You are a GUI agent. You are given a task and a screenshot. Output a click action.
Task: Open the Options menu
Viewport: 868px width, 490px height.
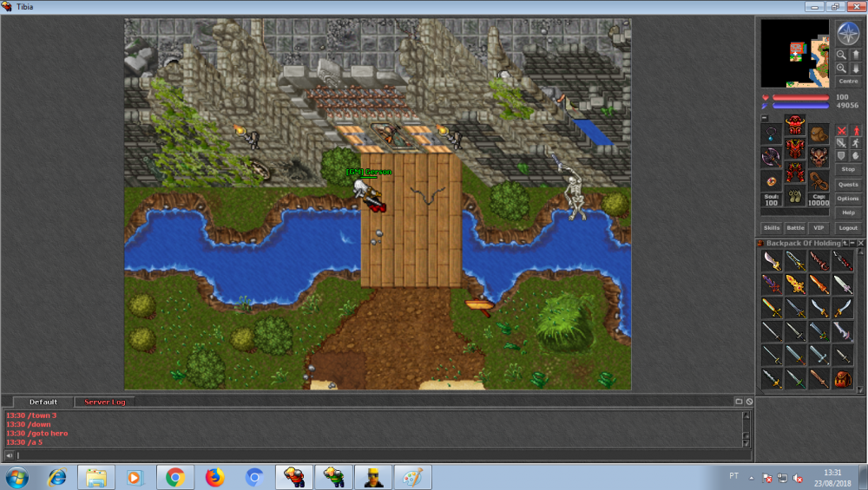(848, 199)
